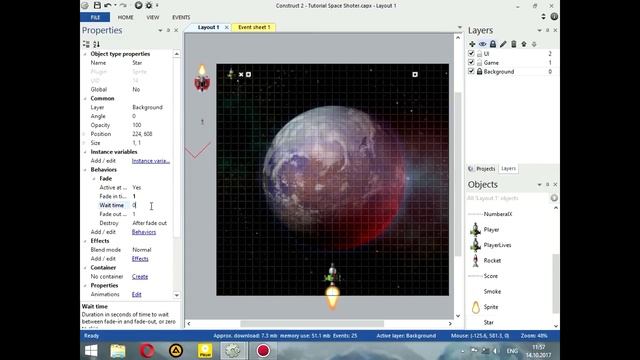Open Windows Start menu
This screenshot has height=360, width=640.
(91, 351)
